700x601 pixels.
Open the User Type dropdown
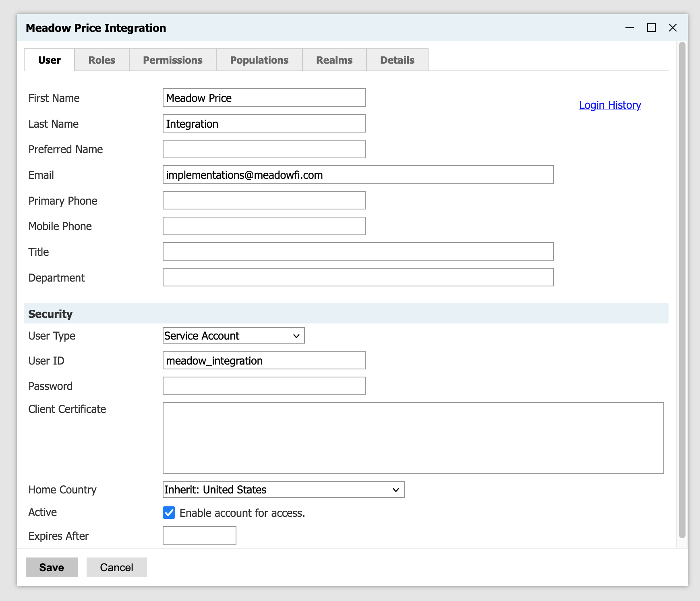tap(234, 336)
